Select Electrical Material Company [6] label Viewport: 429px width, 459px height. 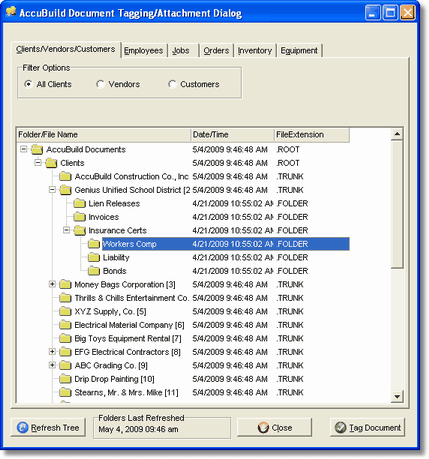[x=129, y=325]
